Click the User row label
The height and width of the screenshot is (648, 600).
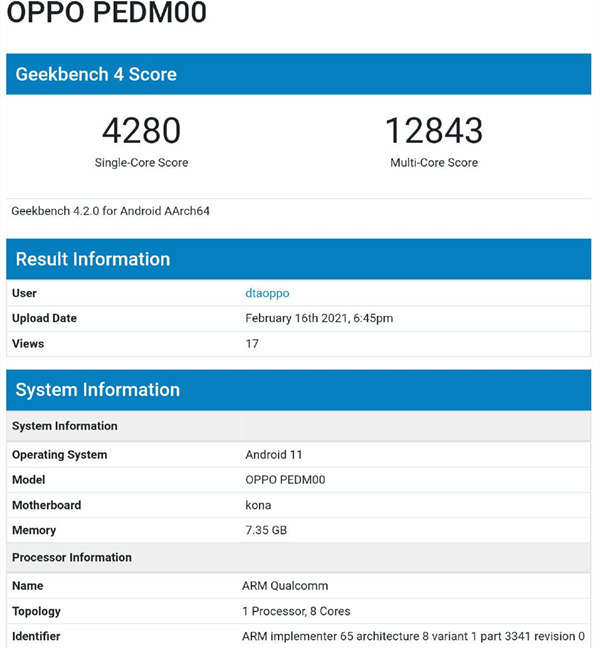tap(24, 293)
